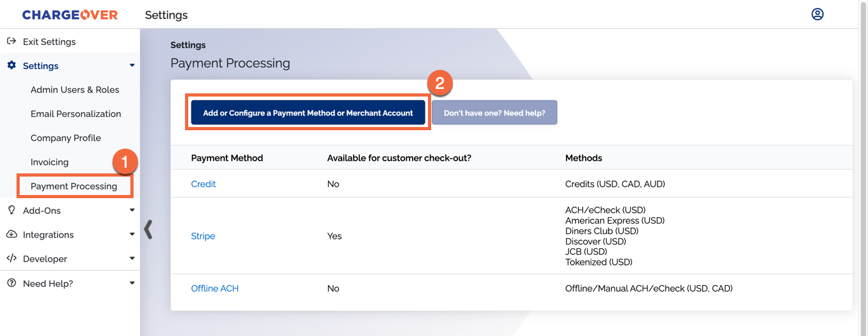Screen dimensions: 868x336
Task: Click the Settings gear icon
Action: coord(11,65)
